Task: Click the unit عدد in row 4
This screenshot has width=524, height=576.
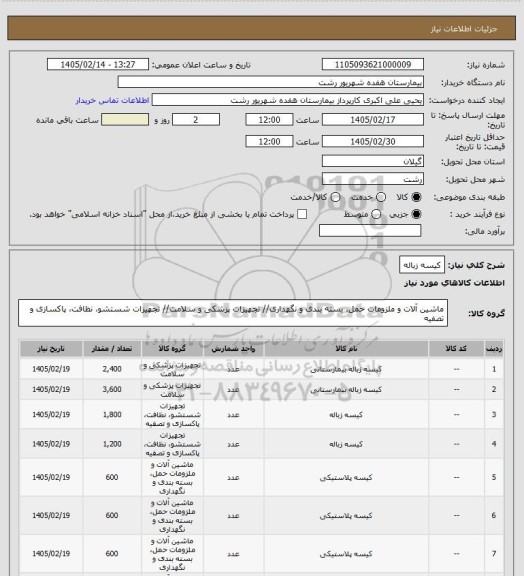Action: [x=233, y=444]
